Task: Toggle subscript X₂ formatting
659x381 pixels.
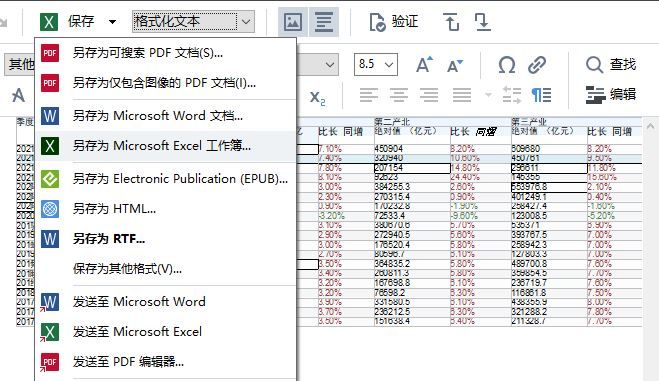Action: click(x=317, y=97)
